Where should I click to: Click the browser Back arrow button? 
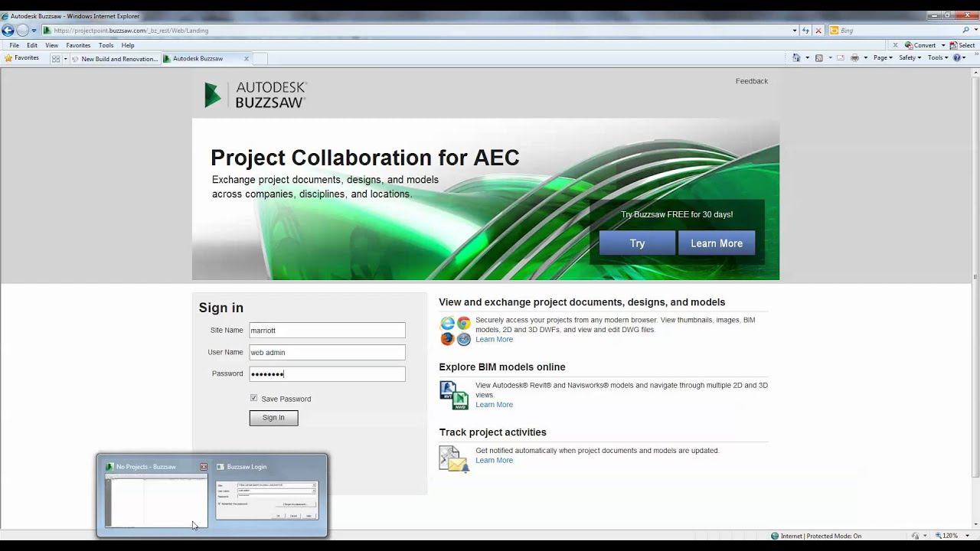click(8, 31)
